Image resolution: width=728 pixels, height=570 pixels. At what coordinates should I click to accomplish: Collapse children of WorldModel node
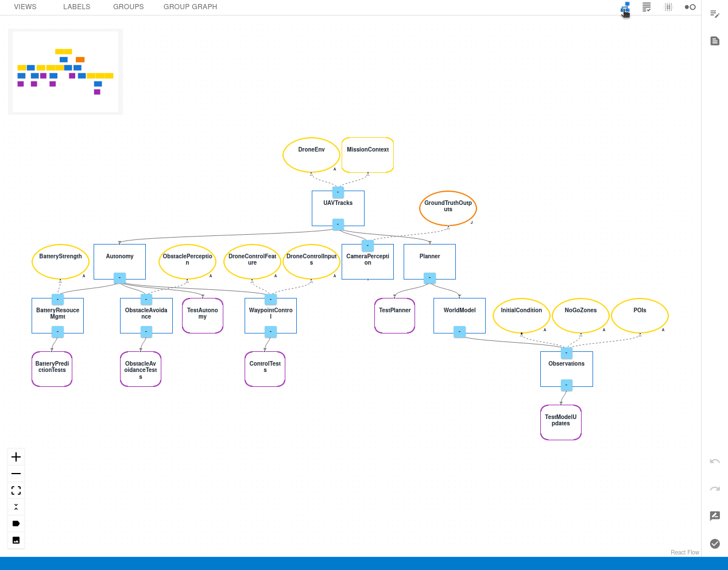(x=459, y=332)
